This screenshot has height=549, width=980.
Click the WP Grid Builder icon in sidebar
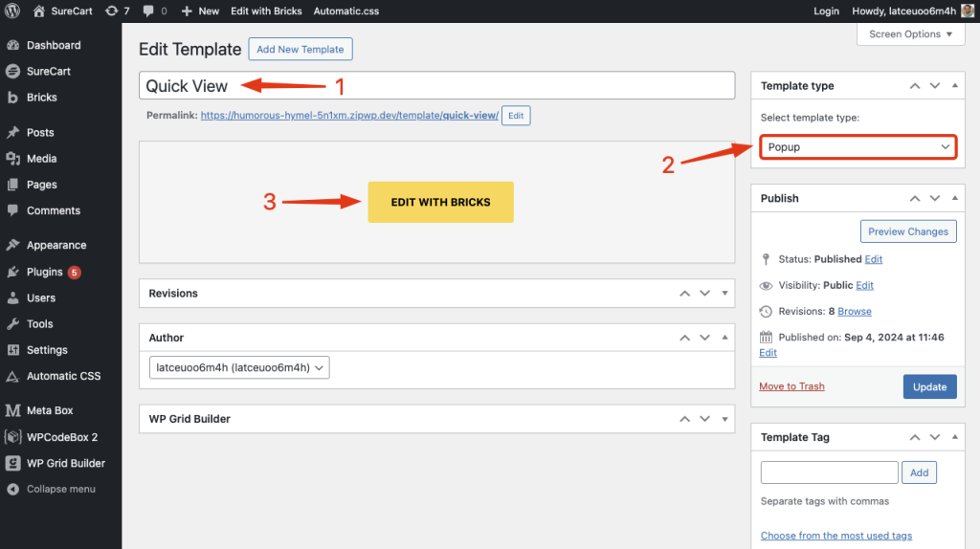(13, 463)
